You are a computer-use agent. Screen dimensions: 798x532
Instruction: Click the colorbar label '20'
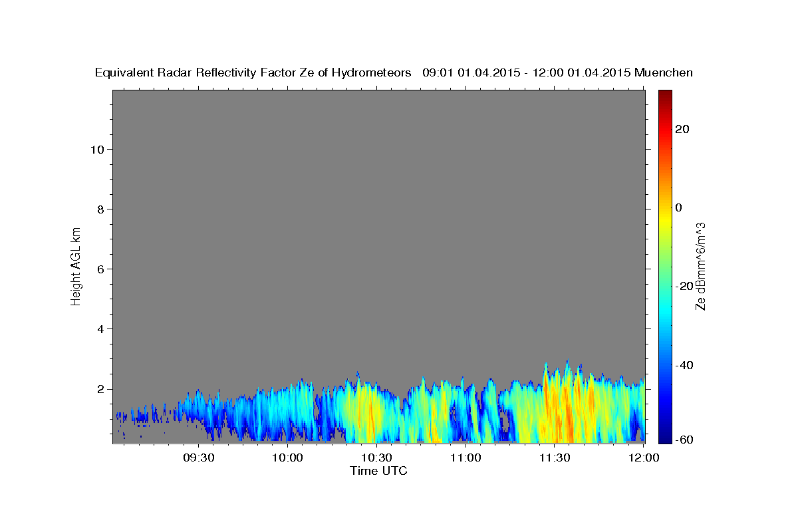[682, 129]
